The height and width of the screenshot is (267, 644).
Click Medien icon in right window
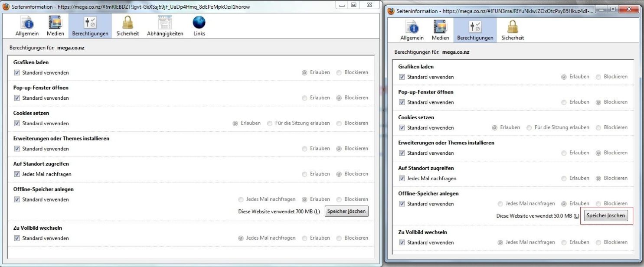(x=440, y=27)
